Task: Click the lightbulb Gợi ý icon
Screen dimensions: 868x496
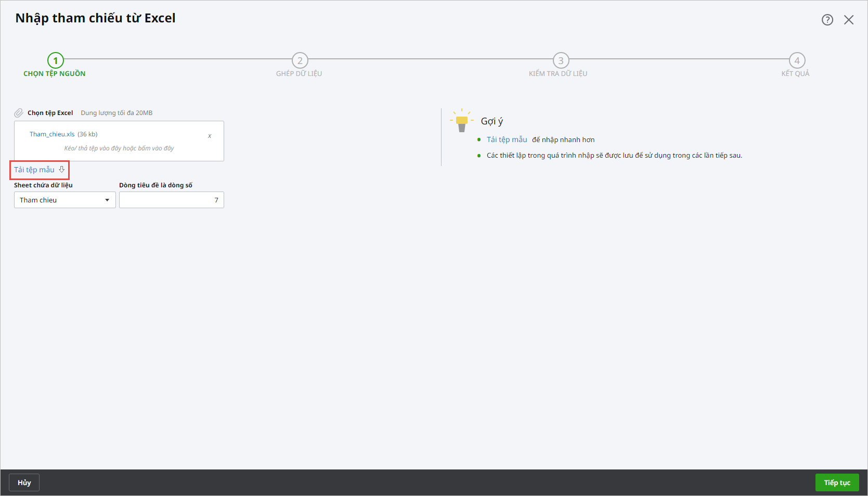Action: pyautogui.click(x=461, y=121)
